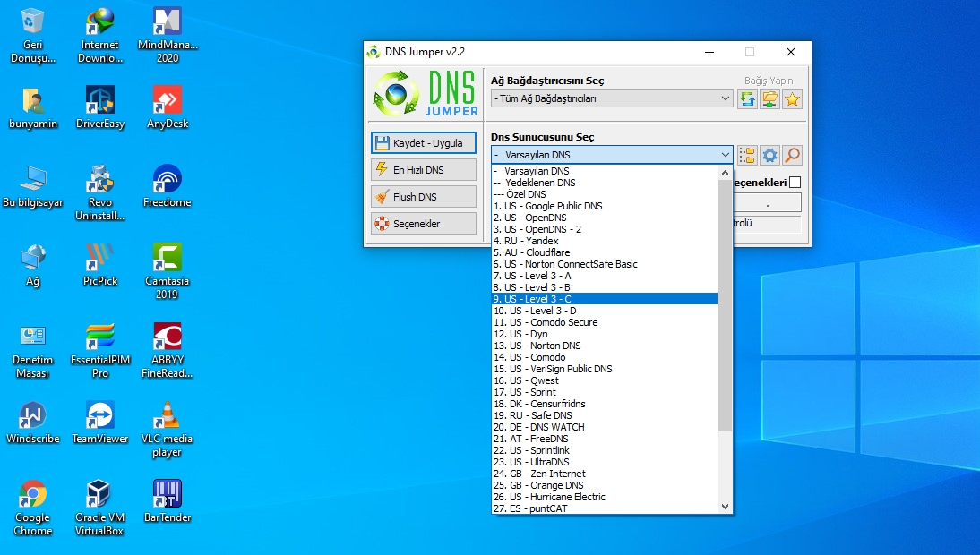This screenshot has height=555, width=980.
Task: Choose Yedeklenen DNS in the list
Action: tap(605, 183)
